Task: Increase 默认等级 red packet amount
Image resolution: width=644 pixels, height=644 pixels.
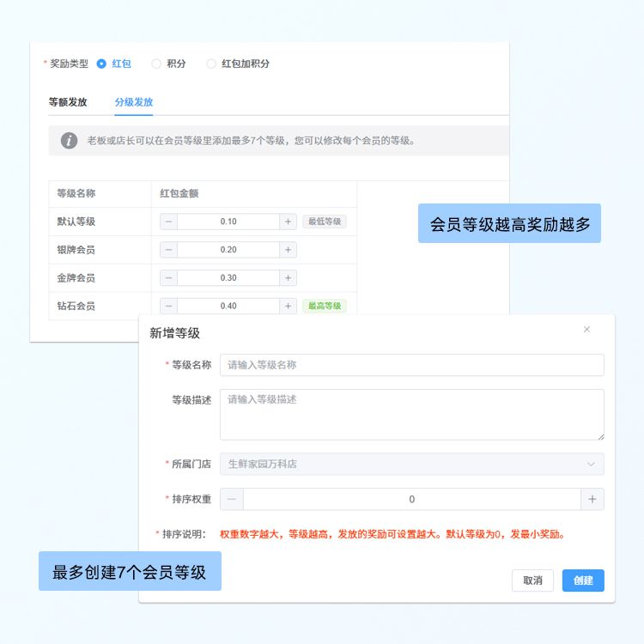Action: pos(288,222)
